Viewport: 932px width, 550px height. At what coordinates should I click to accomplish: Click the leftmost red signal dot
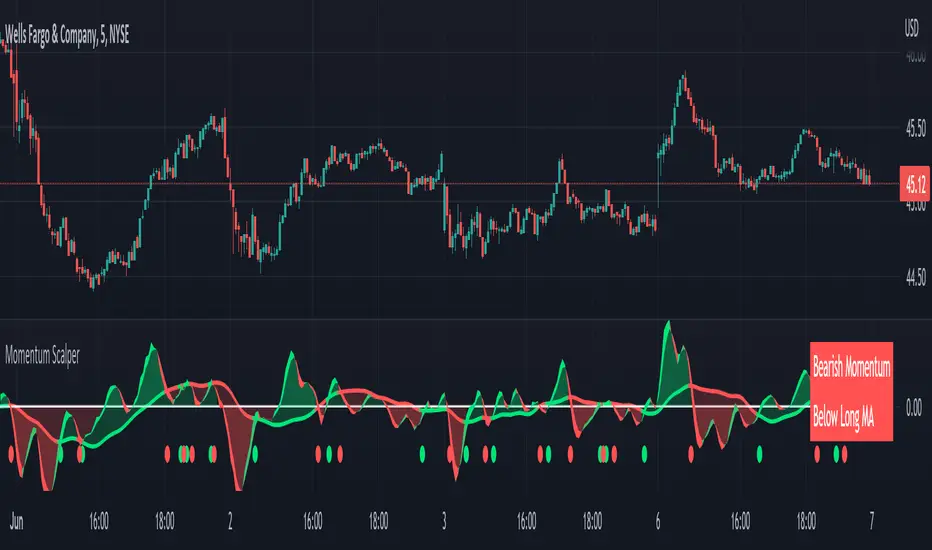(11, 455)
